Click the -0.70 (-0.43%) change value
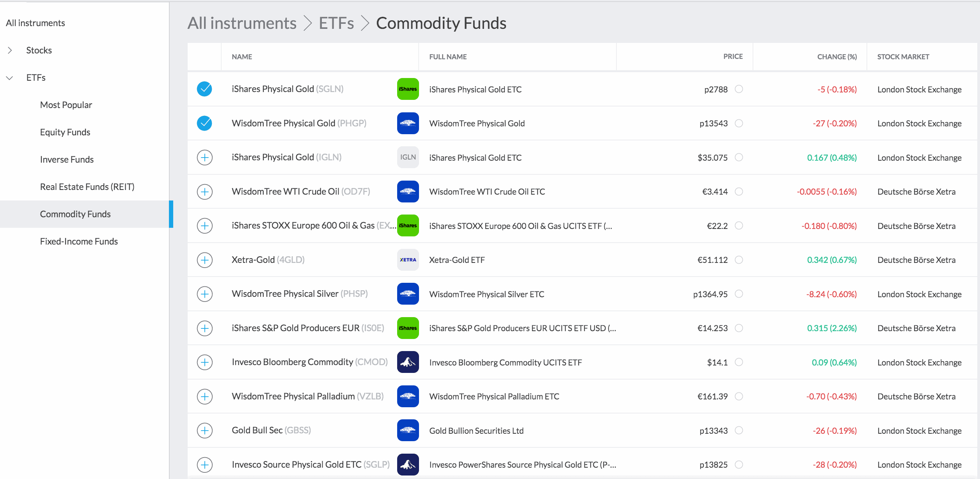This screenshot has height=479, width=980. pos(831,396)
